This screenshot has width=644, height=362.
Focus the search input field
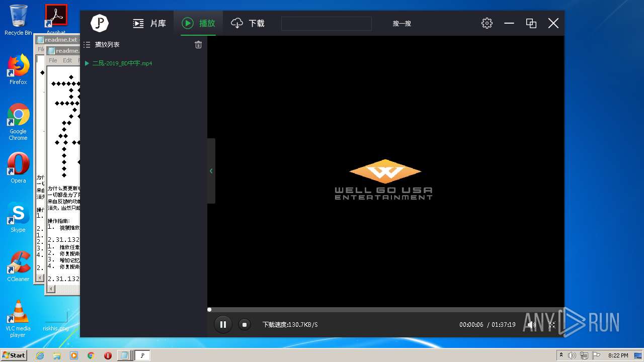[x=326, y=23]
